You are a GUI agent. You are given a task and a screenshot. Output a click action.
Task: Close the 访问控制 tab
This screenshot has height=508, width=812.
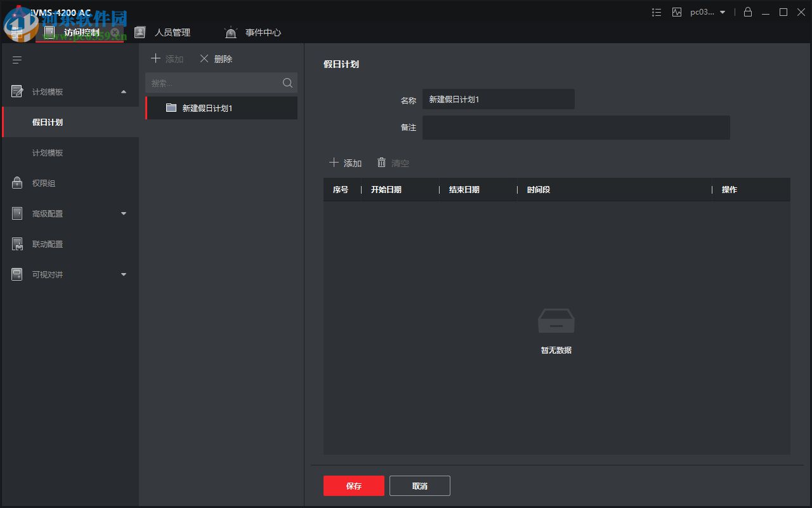click(x=115, y=32)
